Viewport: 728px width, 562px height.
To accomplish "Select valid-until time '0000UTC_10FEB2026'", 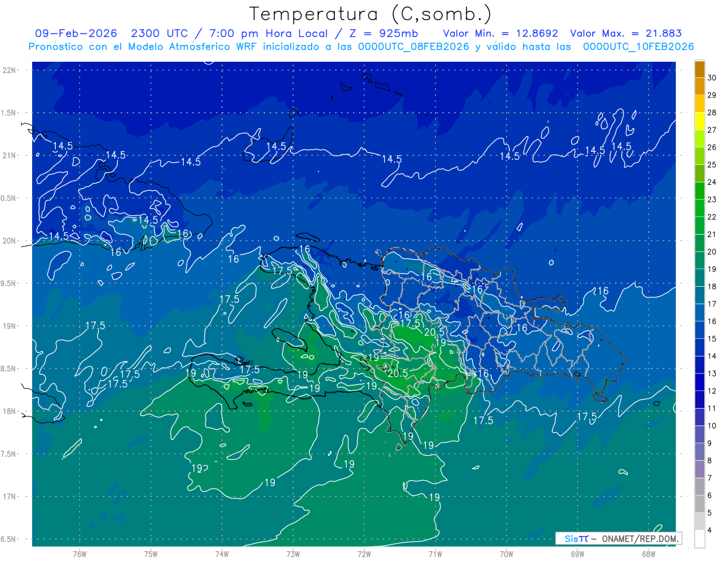I will point(638,47).
